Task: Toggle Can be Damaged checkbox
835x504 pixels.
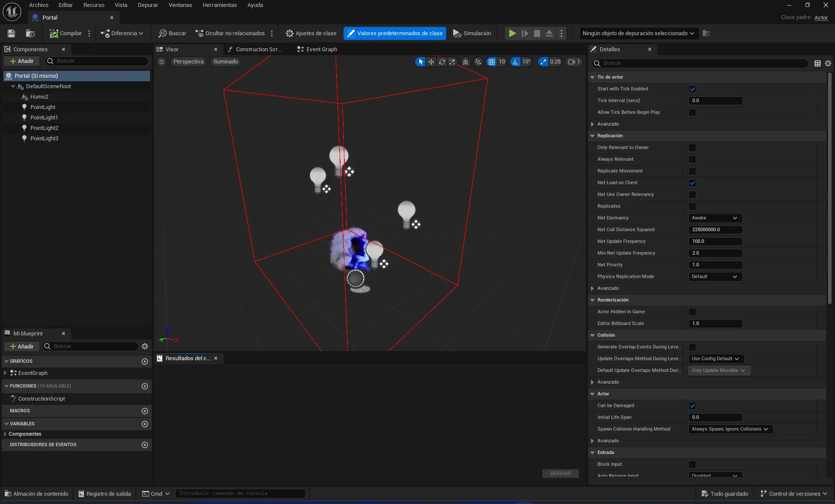Action: coord(692,406)
